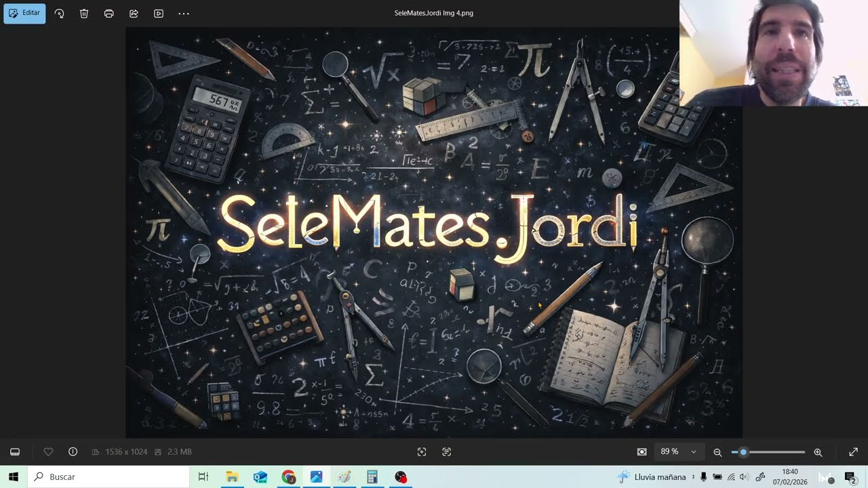Switch to Photos app on the taskbar

[317, 477]
